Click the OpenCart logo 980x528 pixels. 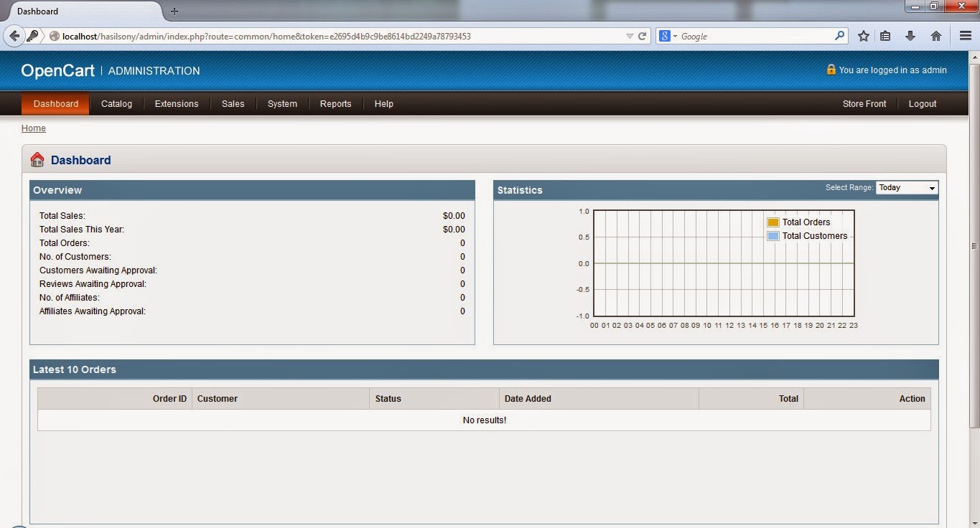(x=57, y=70)
